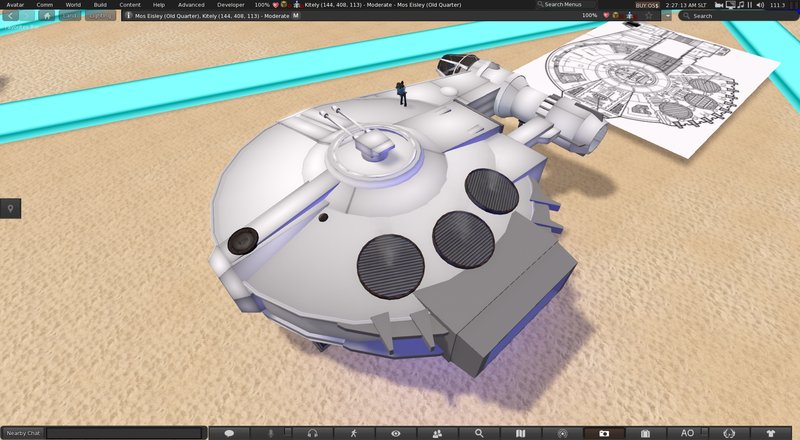Click the forward navigation arrow
Image resolution: width=800 pixels, height=440 pixels.
28,16
